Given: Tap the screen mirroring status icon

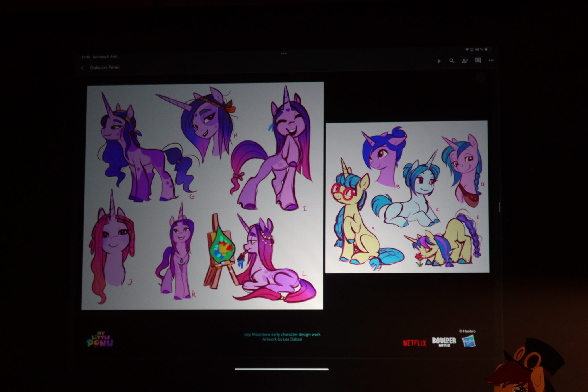Looking at the screenshot, I should click(472, 50).
